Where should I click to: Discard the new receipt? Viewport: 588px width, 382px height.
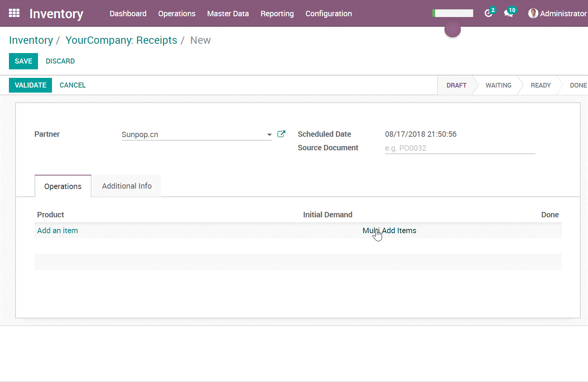coord(60,61)
